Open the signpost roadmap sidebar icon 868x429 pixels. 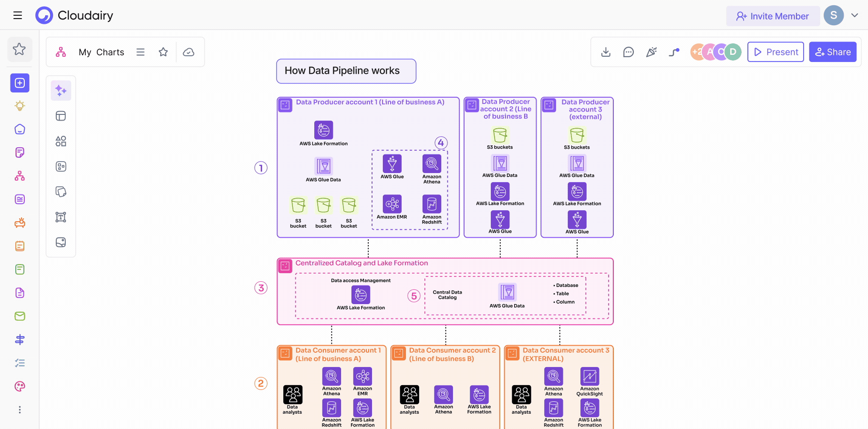[20, 339]
